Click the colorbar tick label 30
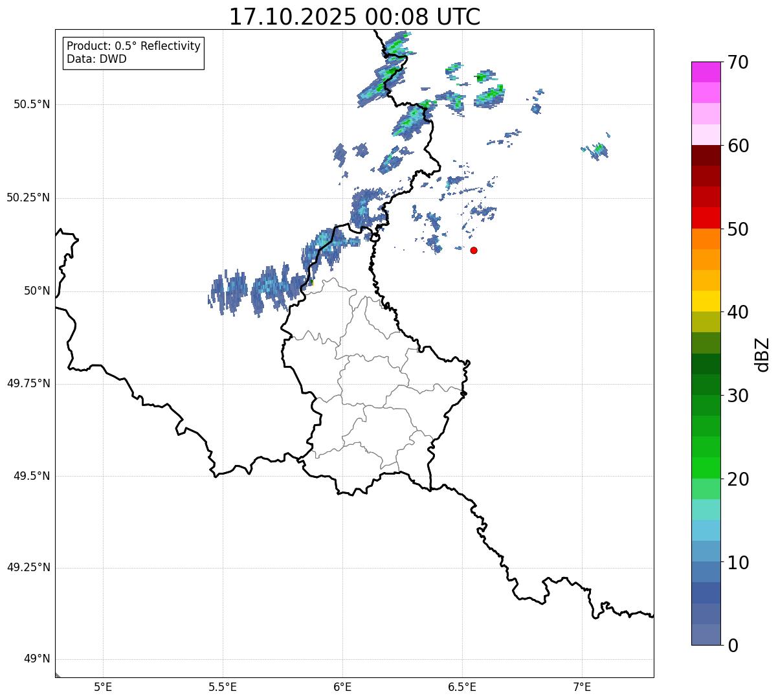The image size is (778, 700). tap(739, 396)
